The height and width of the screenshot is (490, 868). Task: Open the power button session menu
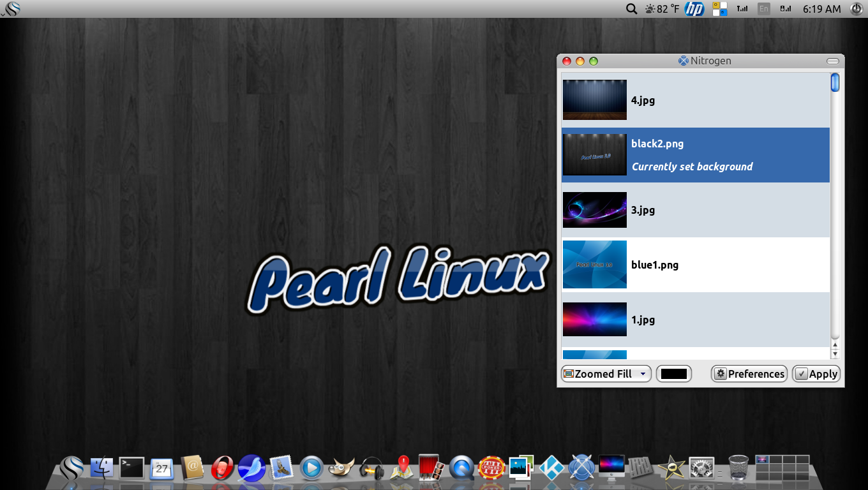(857, 9)
